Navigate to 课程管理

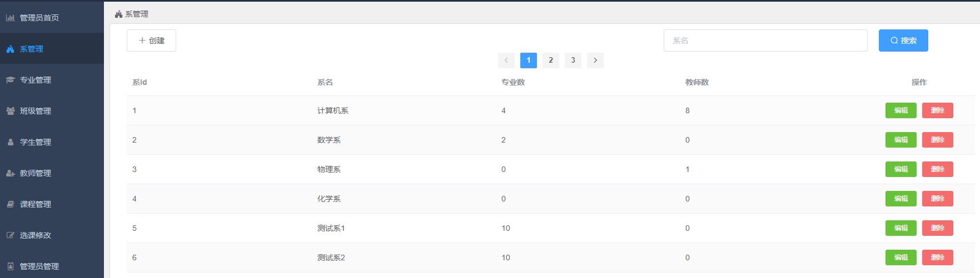(52, 204)
